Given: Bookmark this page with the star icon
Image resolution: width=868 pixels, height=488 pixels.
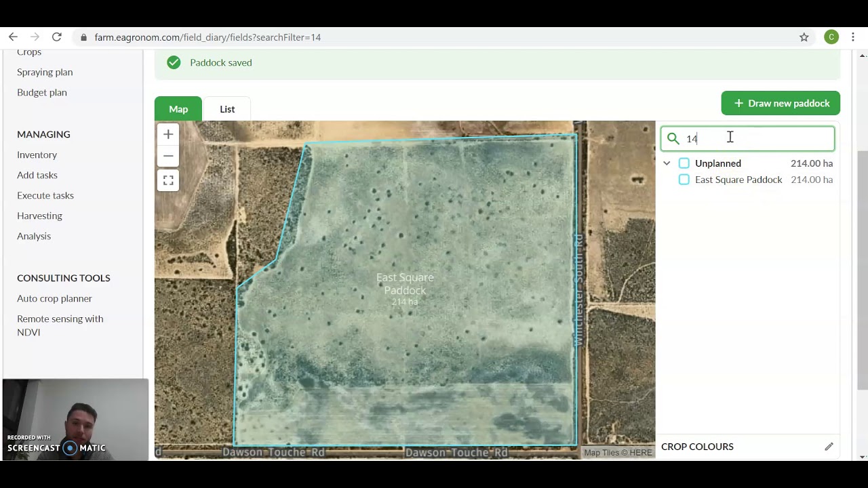Looking at the screenshot, I should coord(804,37).
